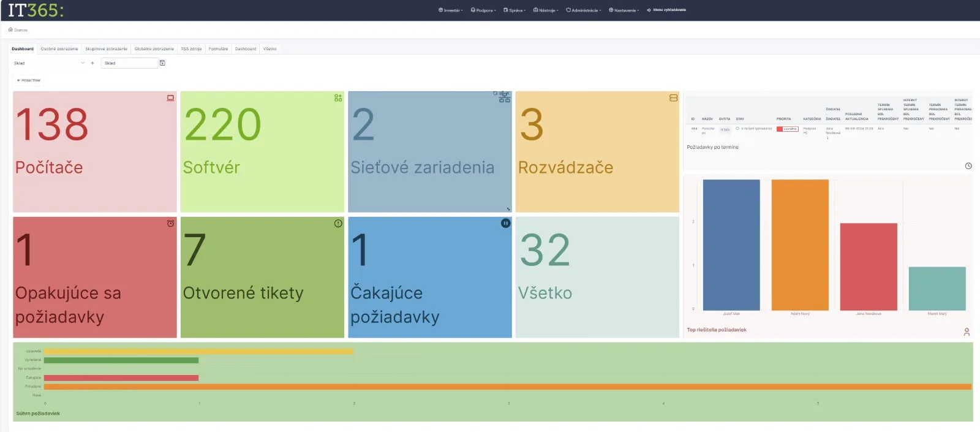Click the orange Priradené horizontal bar
980x432 pixels.
508,387
